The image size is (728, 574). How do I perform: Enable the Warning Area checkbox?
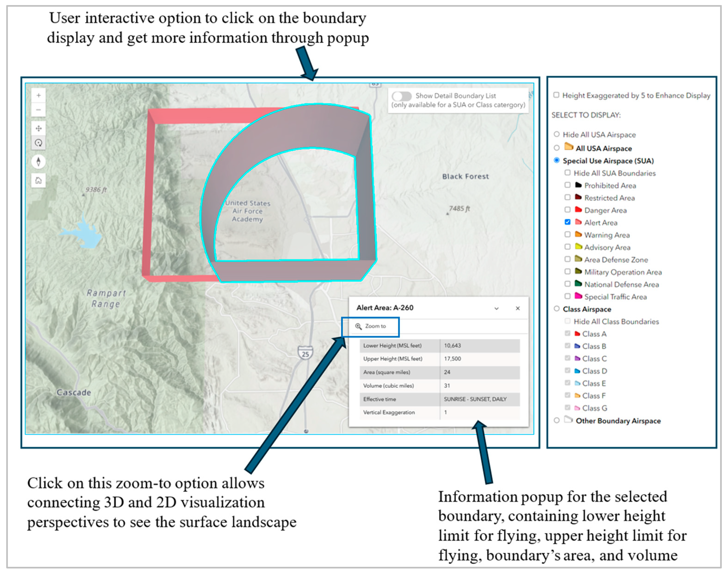[567, 235]
